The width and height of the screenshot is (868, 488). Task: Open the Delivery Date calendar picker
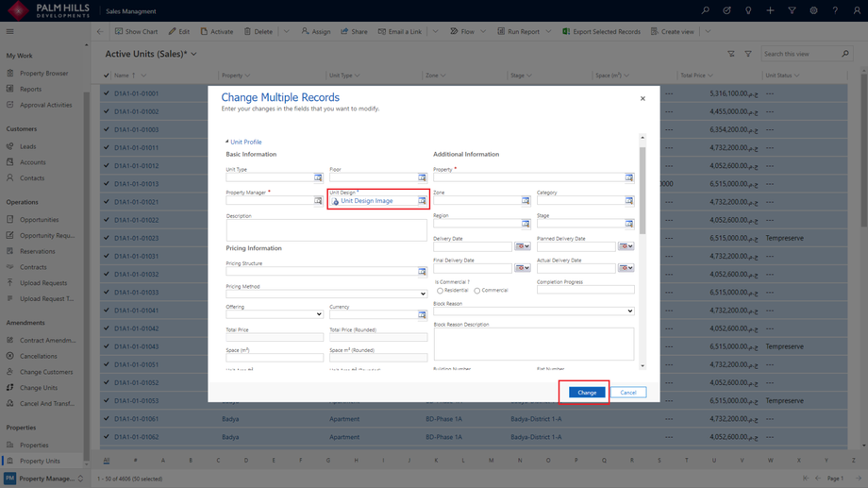(522, 246)
